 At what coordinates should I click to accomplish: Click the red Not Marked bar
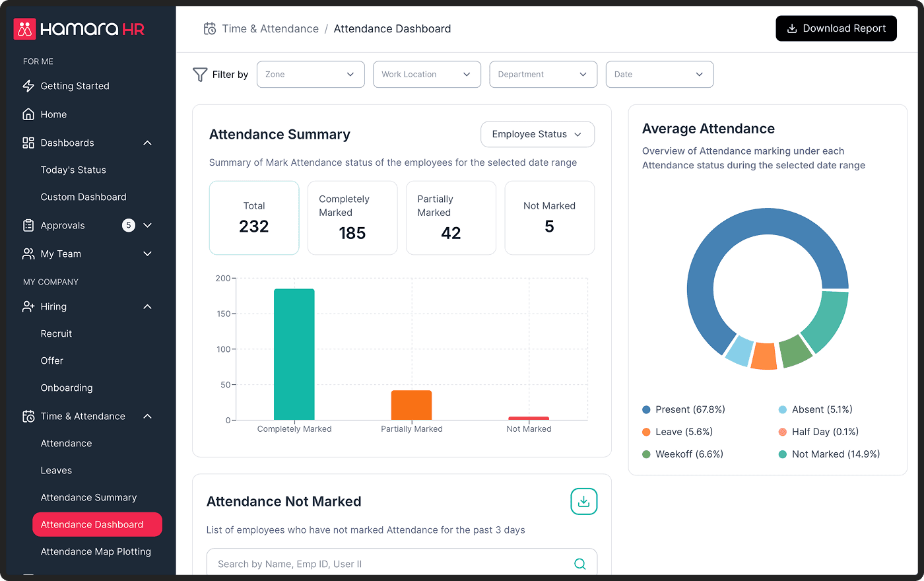pos(529,418)
